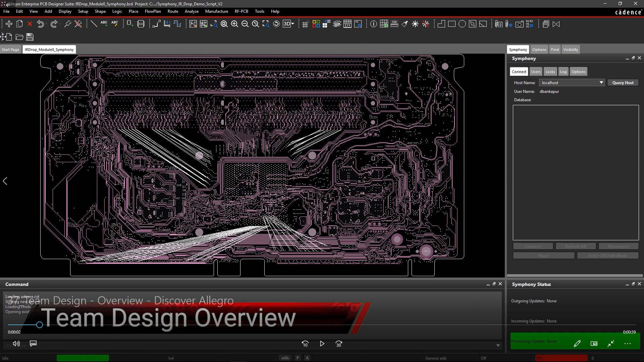Click the Enter CNS Edit Mode button
The height and width of the screenshot is (362, 644).
point(608,256)
